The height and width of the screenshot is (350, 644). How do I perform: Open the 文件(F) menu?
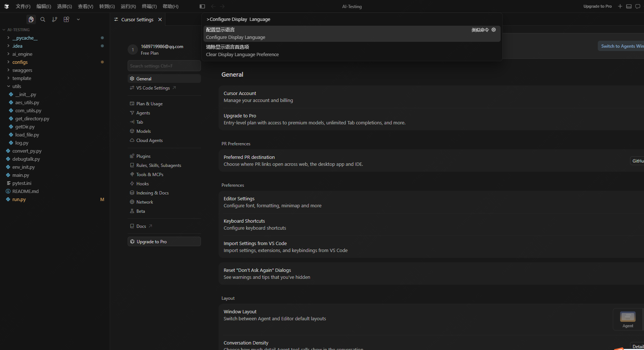point(23,6)
